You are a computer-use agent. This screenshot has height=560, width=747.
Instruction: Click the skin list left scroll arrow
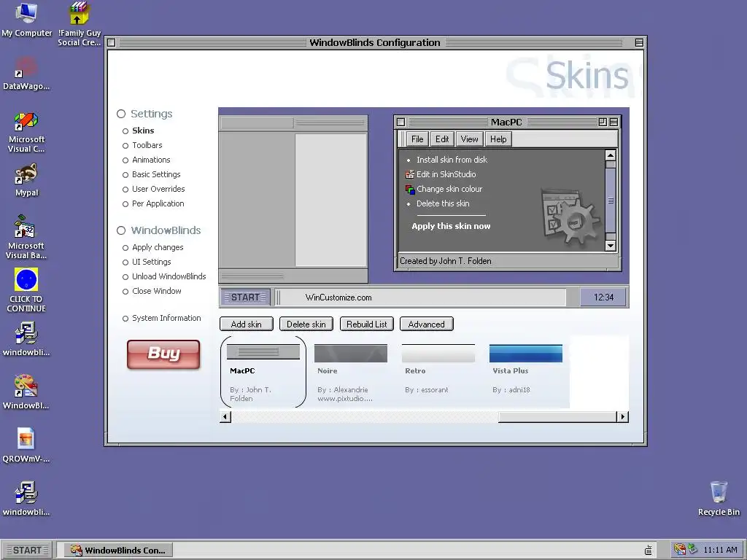point(225,417)
